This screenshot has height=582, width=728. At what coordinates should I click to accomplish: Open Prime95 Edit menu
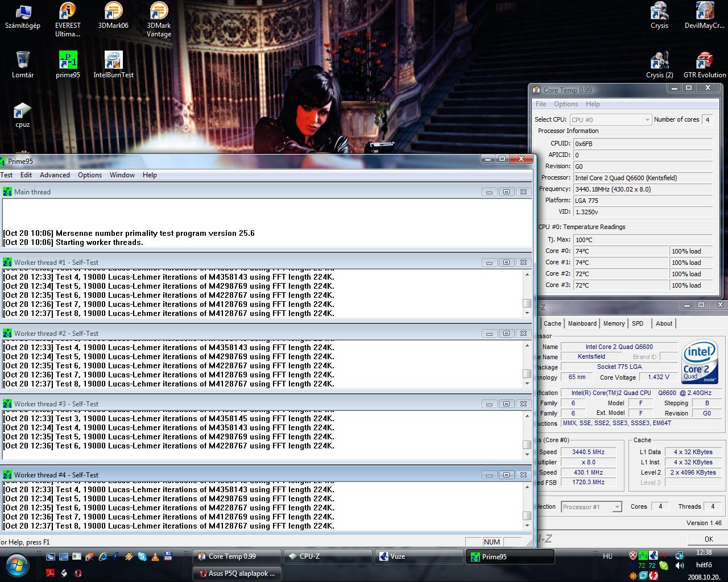[x=26, y=175]
